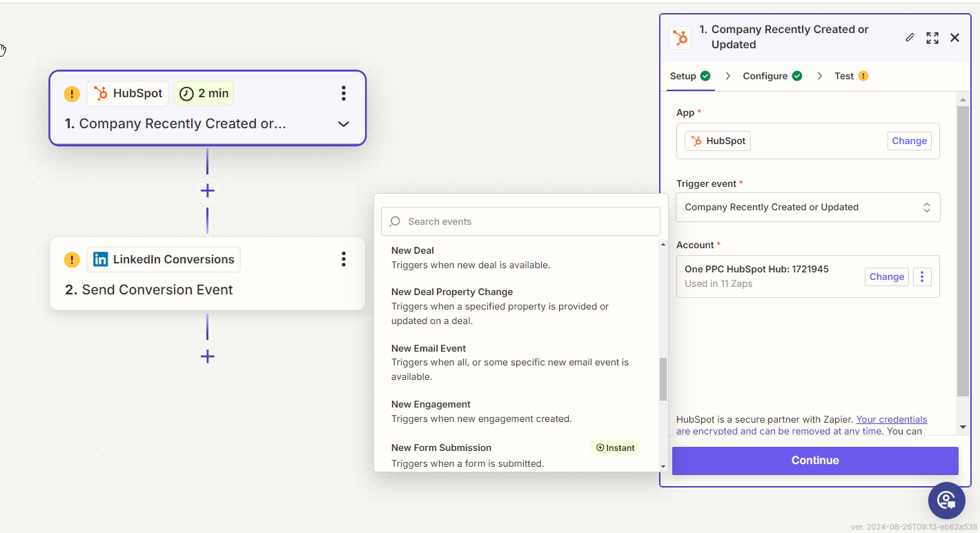Add a step between HubSpot and LinkedIn
The image size is (980, 533).
click(x=207, y=191)
